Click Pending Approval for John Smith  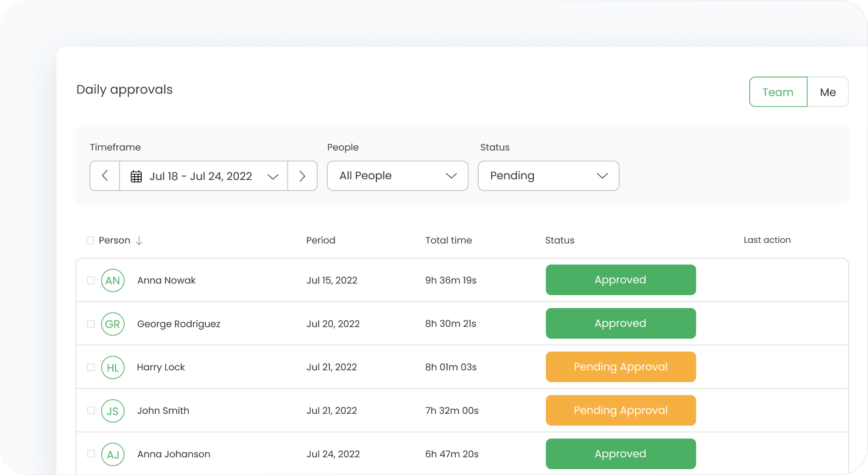[621, 410]
